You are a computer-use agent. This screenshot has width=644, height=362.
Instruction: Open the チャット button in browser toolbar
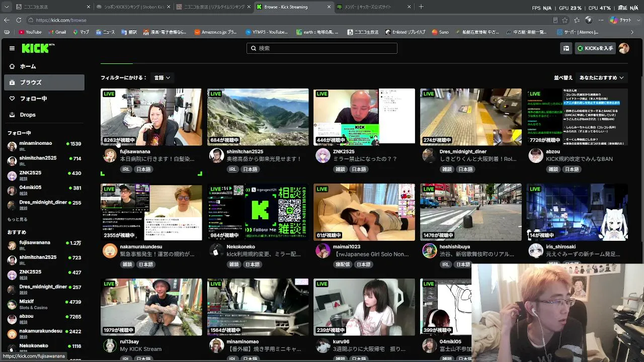[620, 20]
